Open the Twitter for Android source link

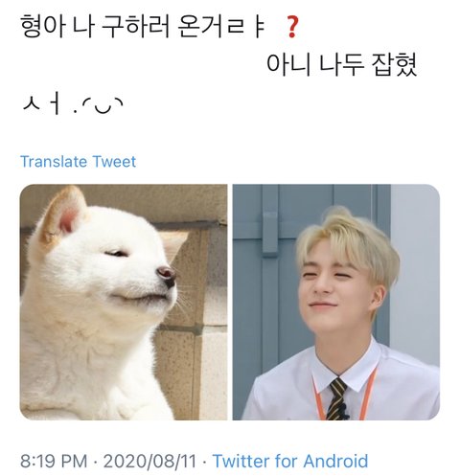tap(290, 461)
